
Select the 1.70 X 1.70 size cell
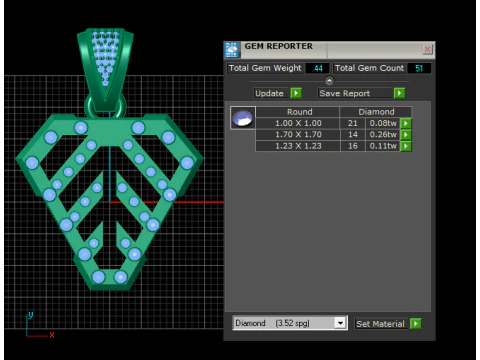(298, 135)
